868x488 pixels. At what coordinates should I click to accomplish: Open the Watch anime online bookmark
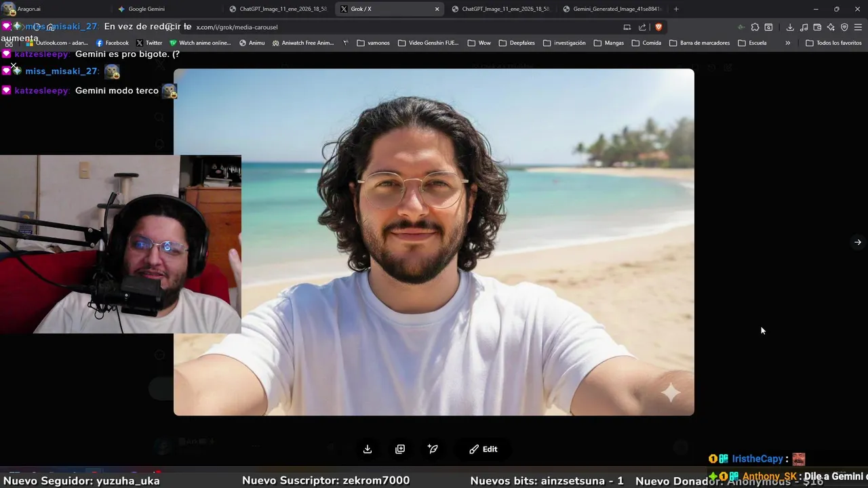tap(200, 43)
